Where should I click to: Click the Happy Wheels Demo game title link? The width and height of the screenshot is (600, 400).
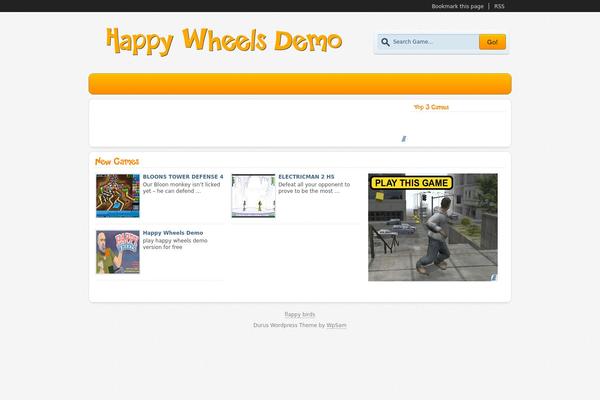point(173,233)
